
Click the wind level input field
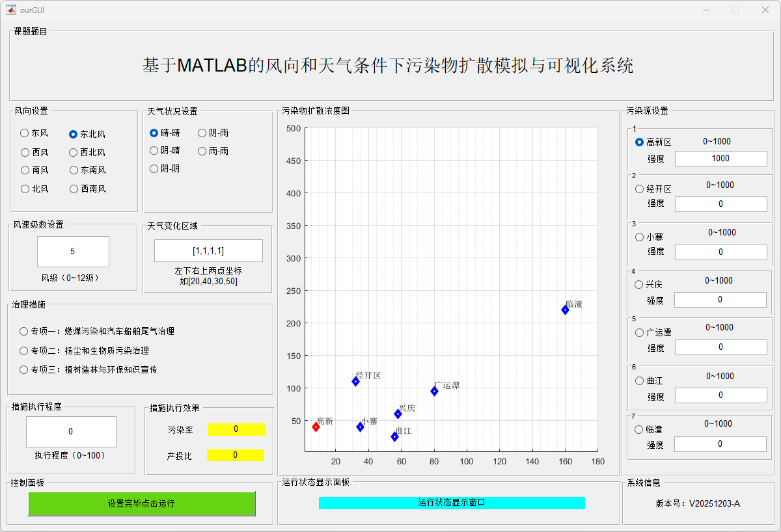tap(73, 251)
